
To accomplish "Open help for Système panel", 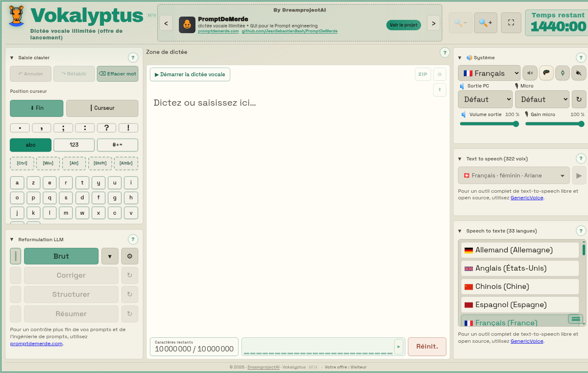I will (581, 58).
